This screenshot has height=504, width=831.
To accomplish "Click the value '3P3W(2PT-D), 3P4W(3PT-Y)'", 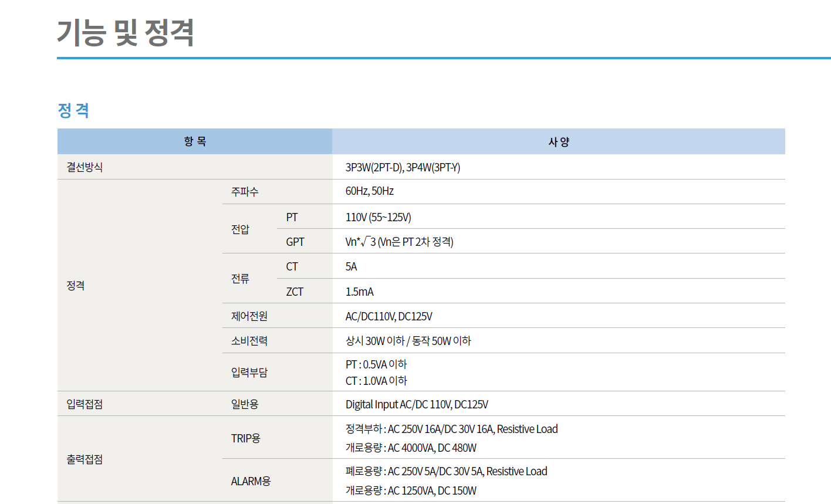I will [x=403, y=167].
